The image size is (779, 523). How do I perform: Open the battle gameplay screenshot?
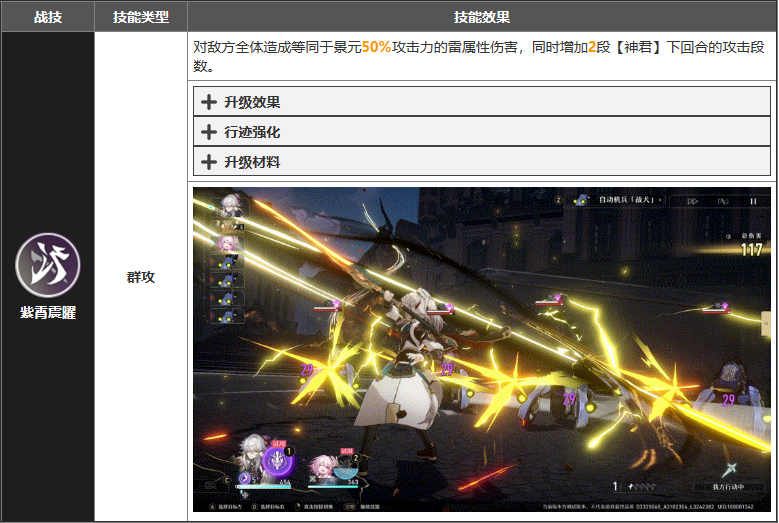[481, 350]
